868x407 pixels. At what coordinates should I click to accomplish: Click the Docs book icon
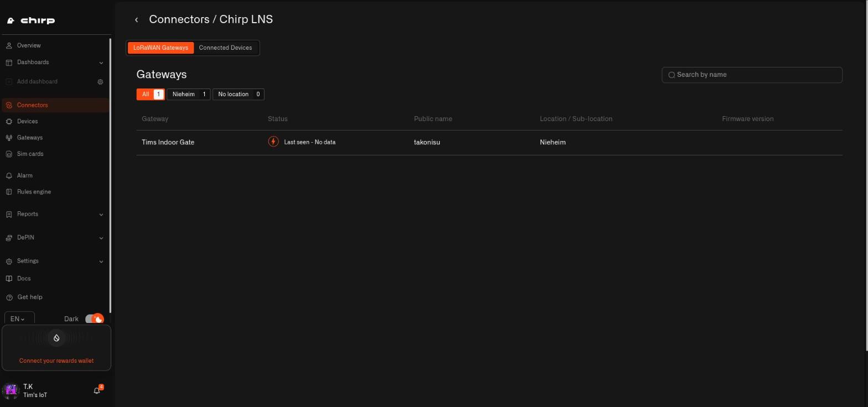(x=9, y=279)
